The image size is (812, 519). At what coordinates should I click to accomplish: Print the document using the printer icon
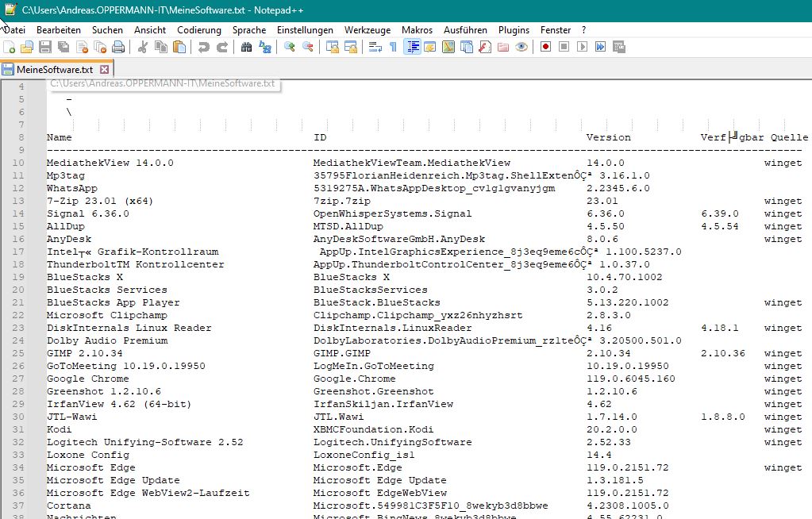[x=118, y=47]
